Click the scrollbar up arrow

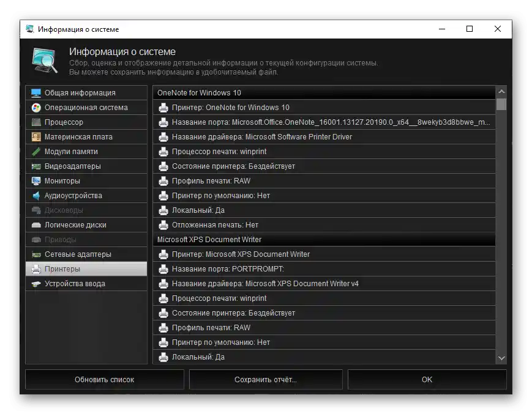tap(501, 92)
